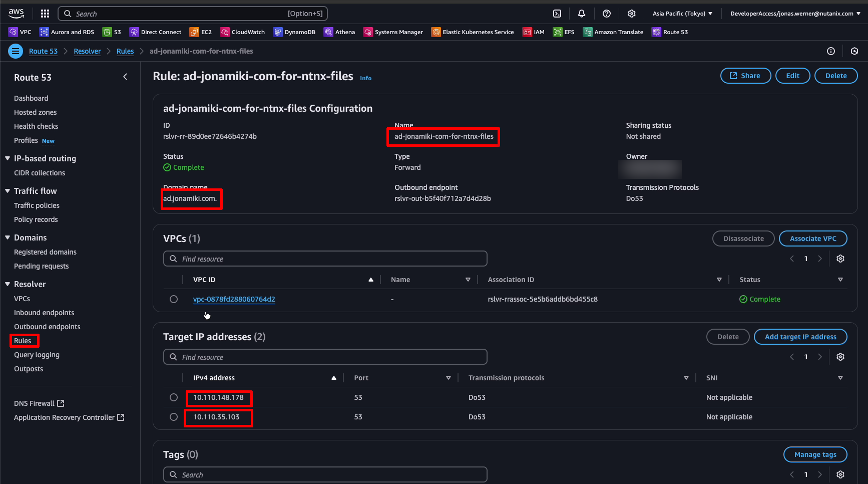Open Query logging under Resolver
This screenshot has width=868, height=484.
[x=37, y=355]
